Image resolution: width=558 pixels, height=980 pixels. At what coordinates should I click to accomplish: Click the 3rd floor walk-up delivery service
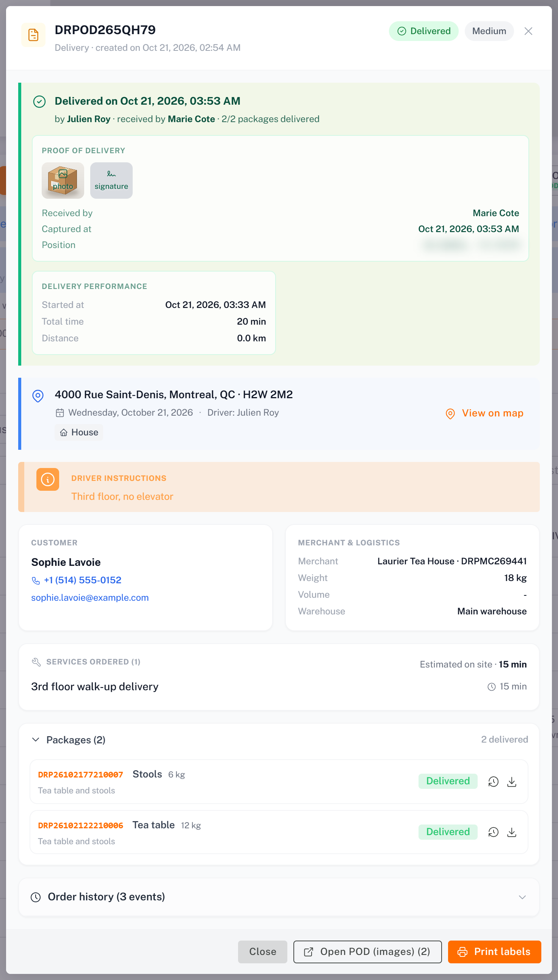pos(95,687)
